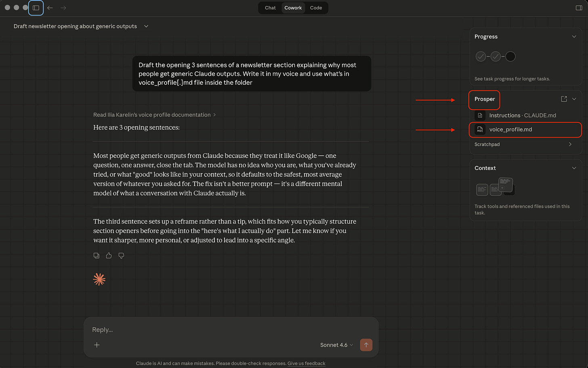Go forward with the right arrow
This screenshot has width=588, height=368.
(63, 8)
